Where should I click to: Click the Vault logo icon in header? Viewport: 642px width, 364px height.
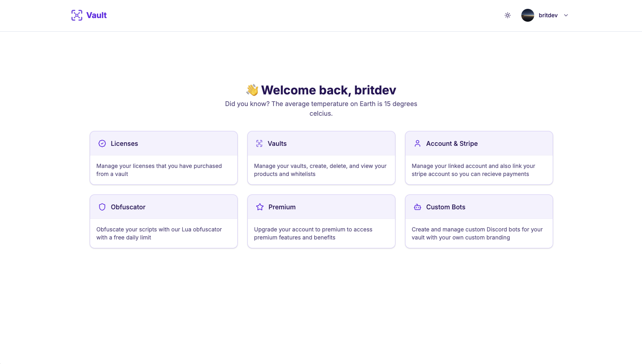click(76, 15)
